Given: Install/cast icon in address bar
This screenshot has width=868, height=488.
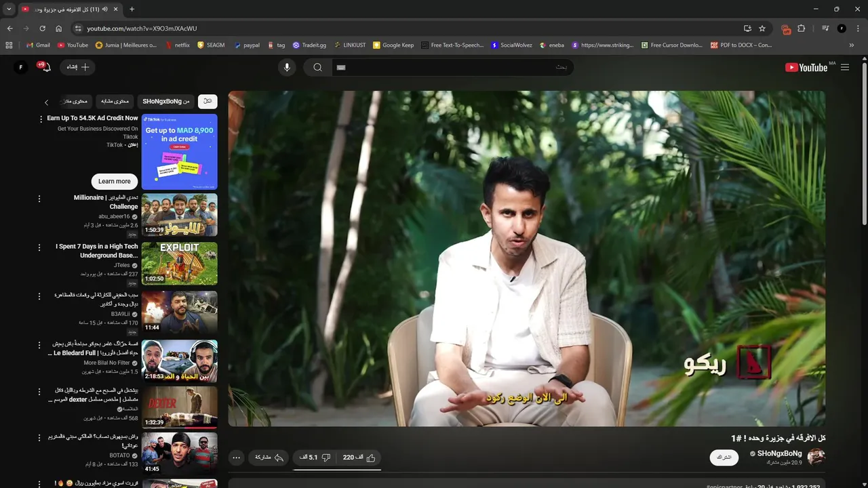Looking at the screenshot, I should pyautogui.click(x=747, y=28).
